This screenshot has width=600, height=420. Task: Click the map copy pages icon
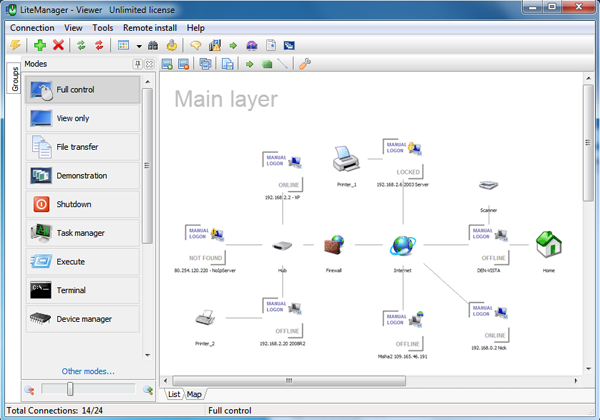pos(227,64)
